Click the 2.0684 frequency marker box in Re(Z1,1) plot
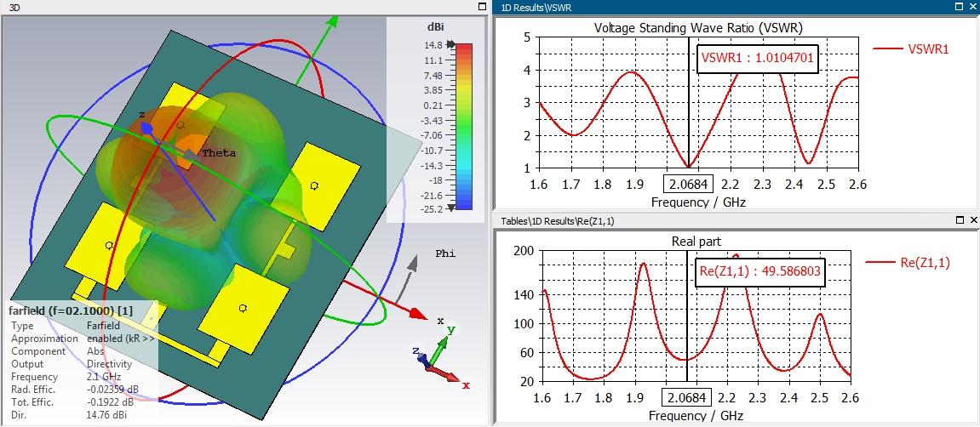The image size is (980, 427). 685,398
